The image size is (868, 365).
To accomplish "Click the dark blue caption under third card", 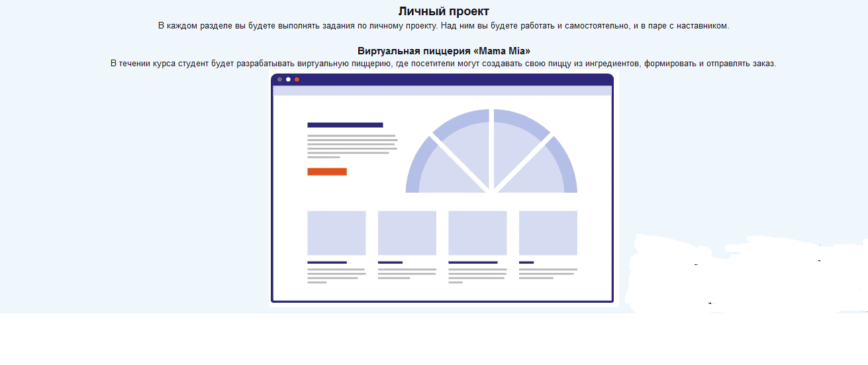I will click(472, 262).
